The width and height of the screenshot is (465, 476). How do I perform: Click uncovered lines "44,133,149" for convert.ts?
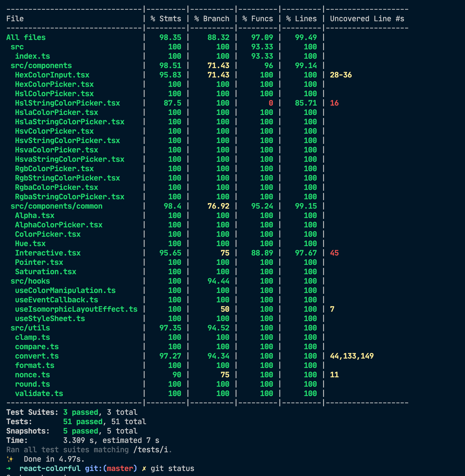coord(352,356)
